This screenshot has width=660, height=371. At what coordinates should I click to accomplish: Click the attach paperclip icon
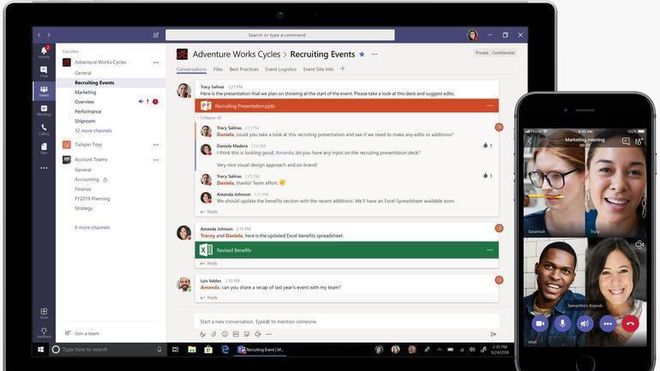(x=214, y=334)
